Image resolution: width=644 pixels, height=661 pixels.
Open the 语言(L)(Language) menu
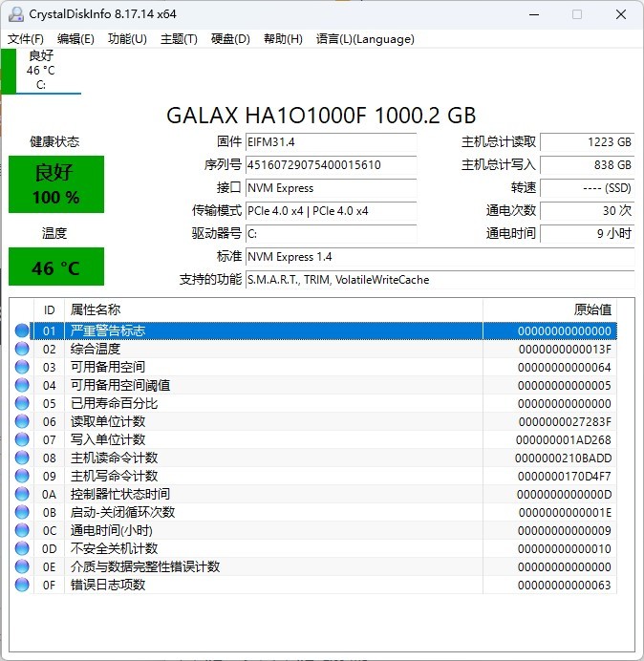(x=365, y=39)
